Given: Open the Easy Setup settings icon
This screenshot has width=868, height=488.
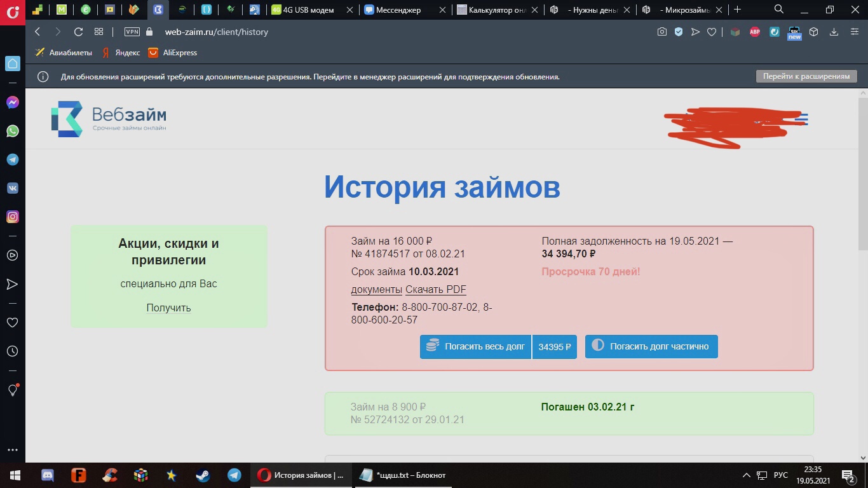Looking at the screenshot, I should pos(853,32).
